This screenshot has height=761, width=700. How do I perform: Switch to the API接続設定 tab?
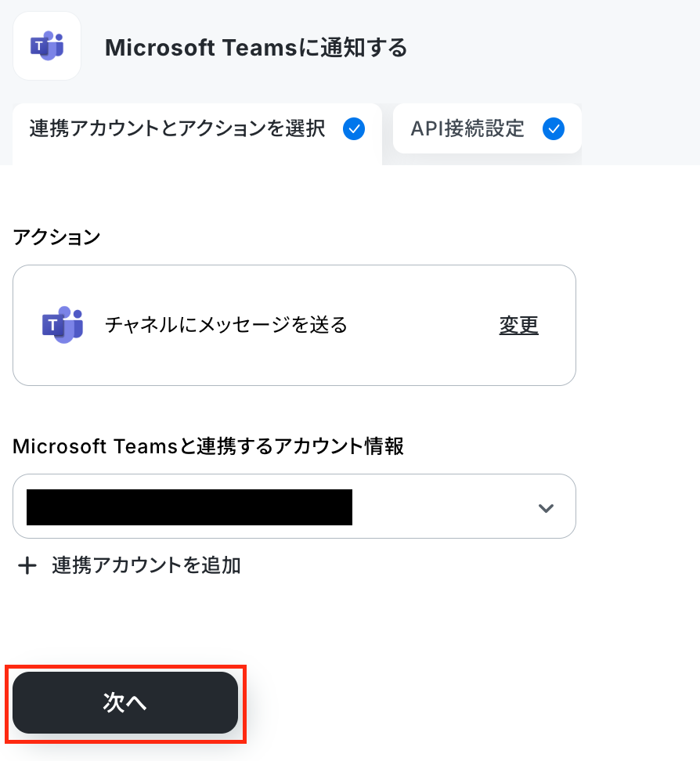[487, 128]
